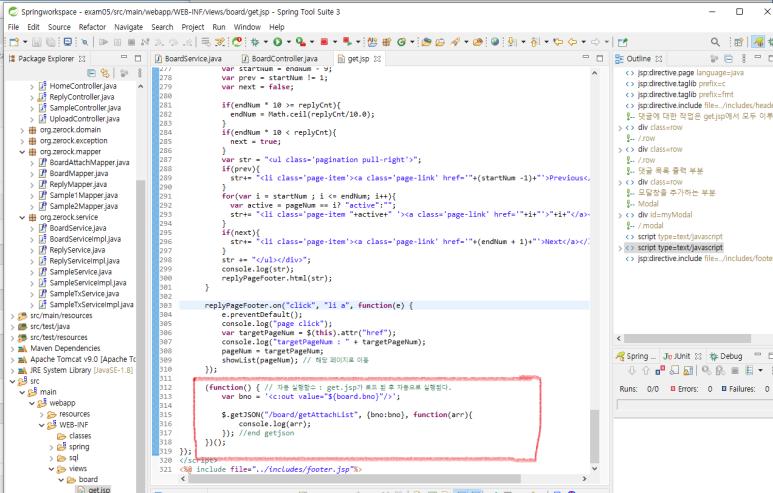Click the Outline horizontal scrollbar

(687, 339)
